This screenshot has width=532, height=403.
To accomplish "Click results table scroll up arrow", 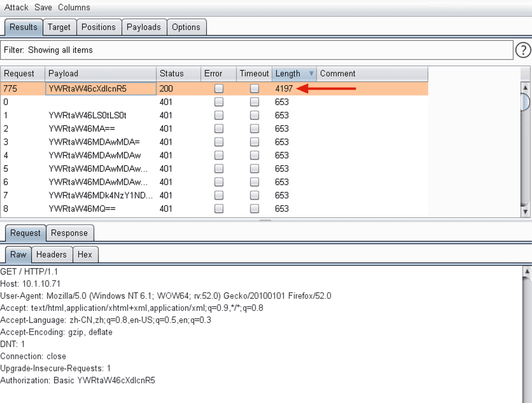I will (525, 88).
